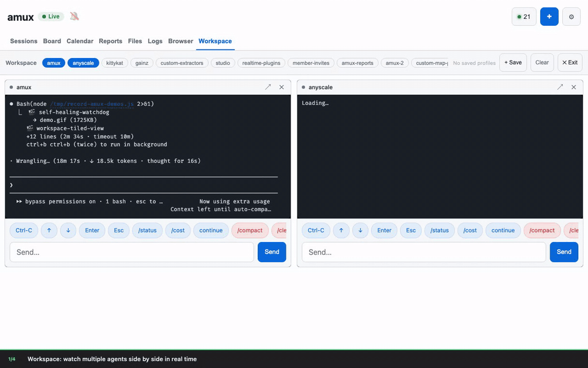Add member-invites session to workspace
The width and height of the screenshot is (588, 368).
tap(311, 63)
